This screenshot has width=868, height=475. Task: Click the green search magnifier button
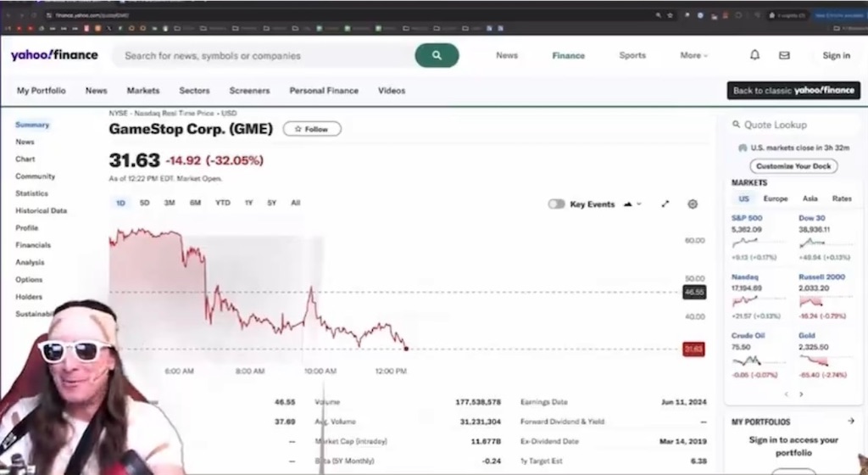click(437, 55)
